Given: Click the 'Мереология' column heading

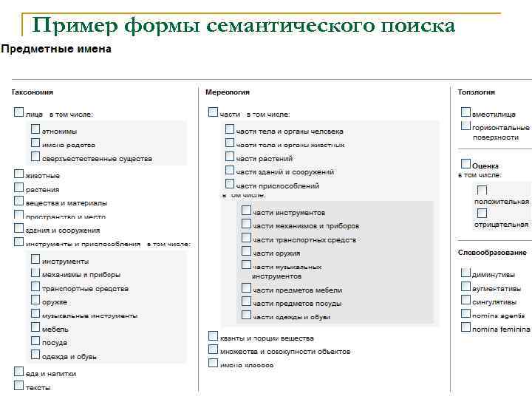Looking at the screenshot, I should tap(228, 92).
